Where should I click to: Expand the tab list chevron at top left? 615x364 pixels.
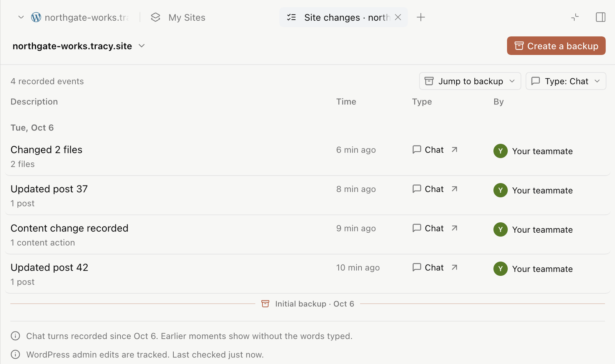click(21, 17)
